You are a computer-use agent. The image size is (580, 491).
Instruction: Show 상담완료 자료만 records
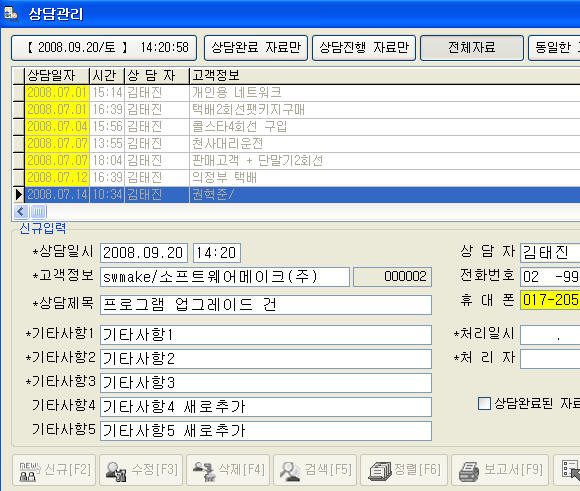(256, 48)
